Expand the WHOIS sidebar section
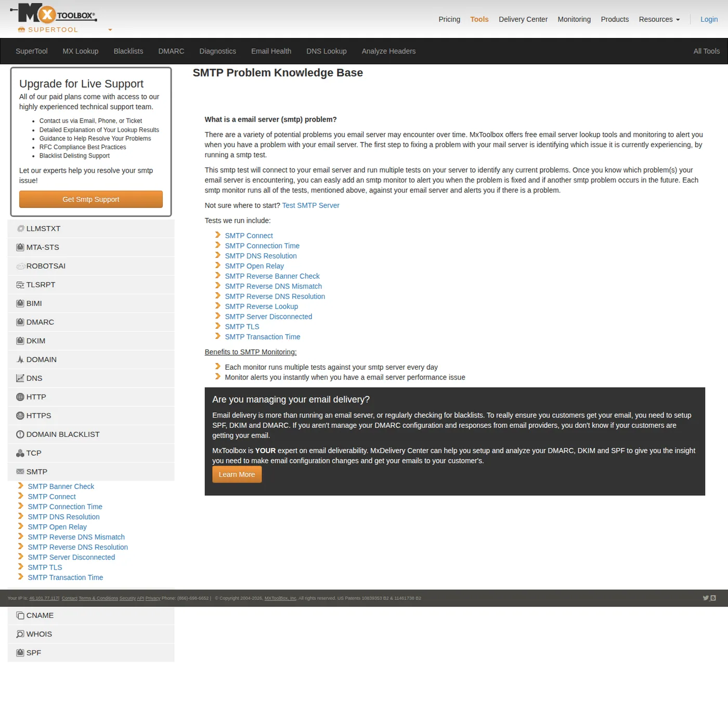 (x=91, y=634)
